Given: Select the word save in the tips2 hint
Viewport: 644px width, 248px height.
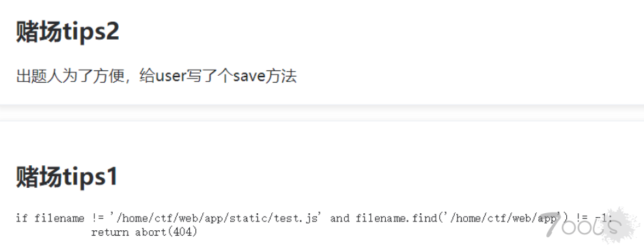Looking at the screenshot, I should coord(249,77).
